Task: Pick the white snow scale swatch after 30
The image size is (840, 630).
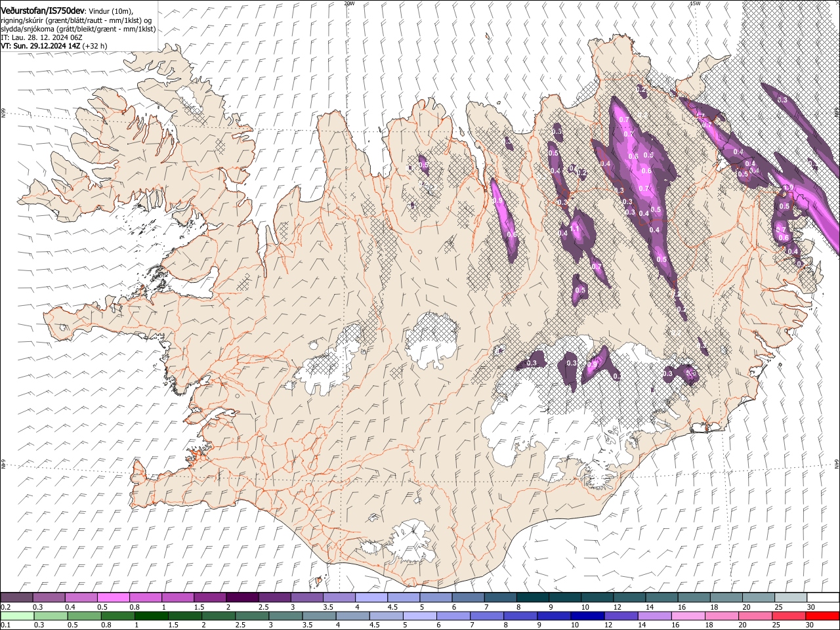Action: tap(824, 597)
